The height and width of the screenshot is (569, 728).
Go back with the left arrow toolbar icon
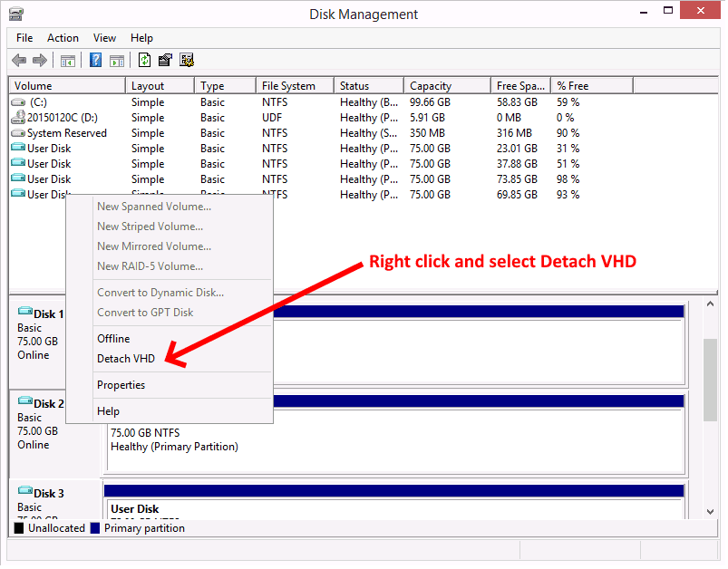tap(19, 60)
